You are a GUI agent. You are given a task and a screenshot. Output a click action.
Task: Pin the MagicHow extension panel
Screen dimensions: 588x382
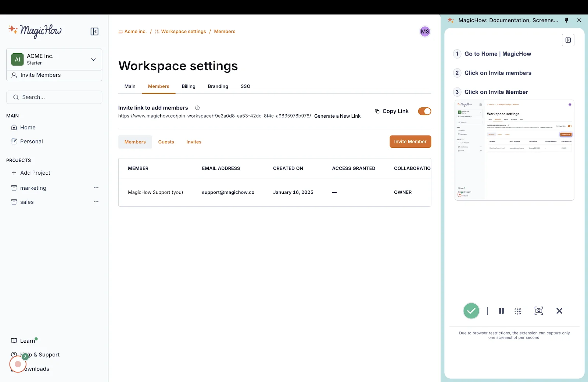[x=566, y=20]
